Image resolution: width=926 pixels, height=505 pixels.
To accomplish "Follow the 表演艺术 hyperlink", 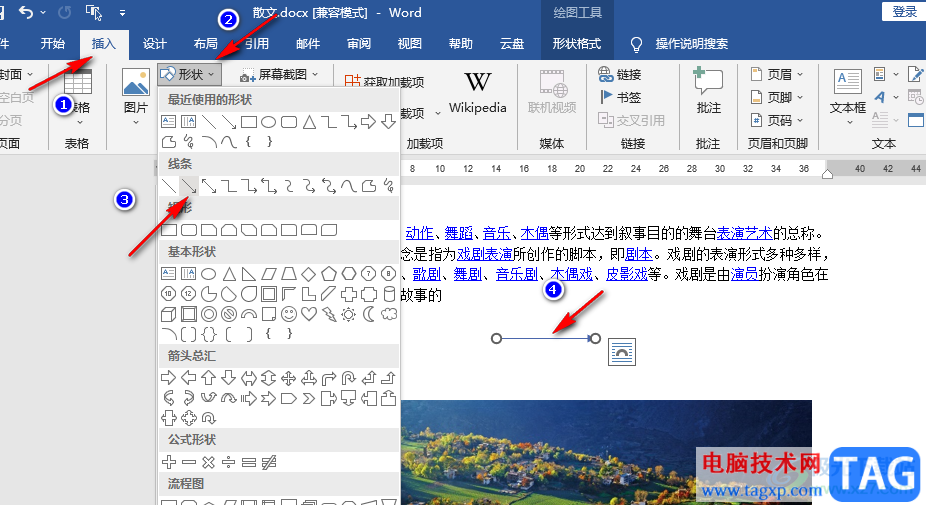I will [744, 233].
